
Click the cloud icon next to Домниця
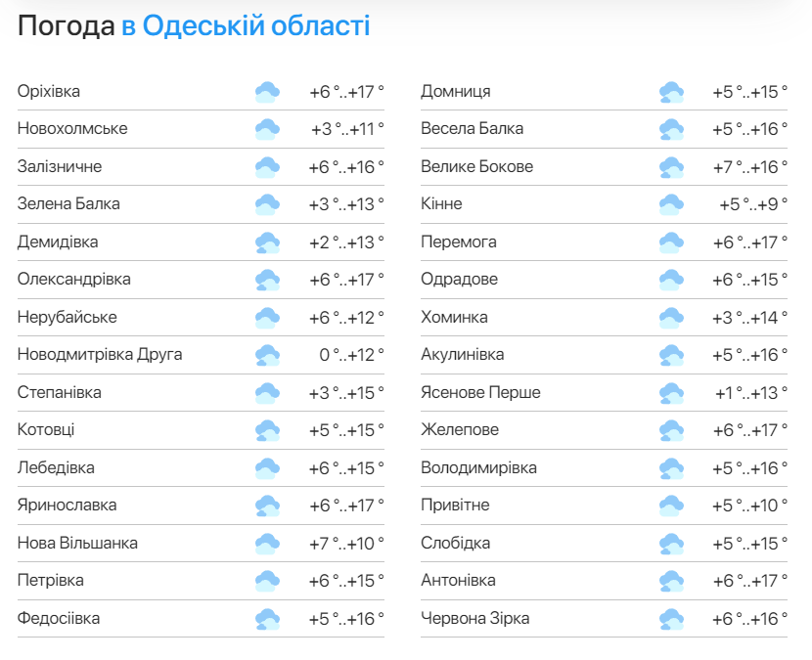pos(671,93)
